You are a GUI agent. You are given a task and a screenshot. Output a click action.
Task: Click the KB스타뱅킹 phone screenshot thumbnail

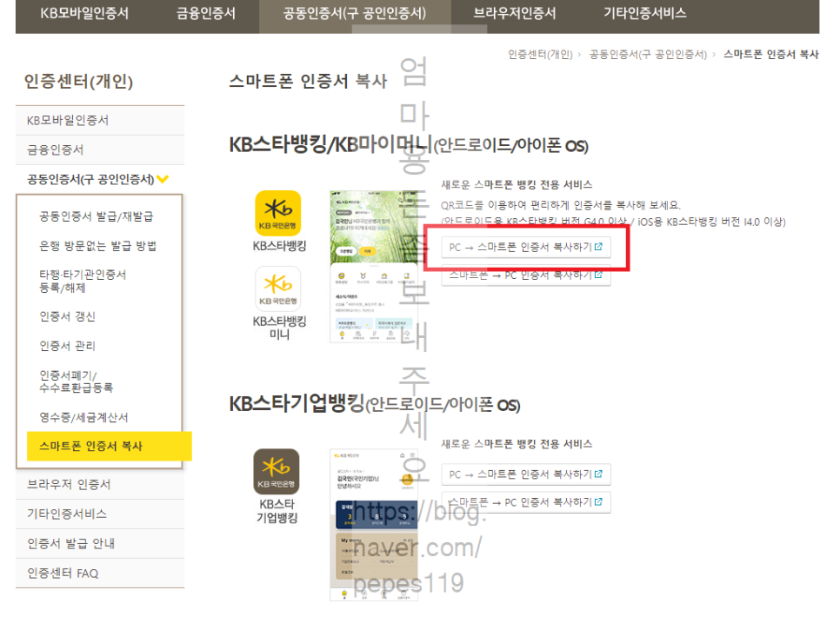point(374,266)
